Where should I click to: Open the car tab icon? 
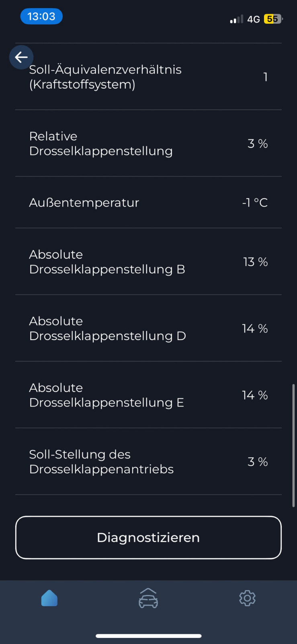(148, 598)
